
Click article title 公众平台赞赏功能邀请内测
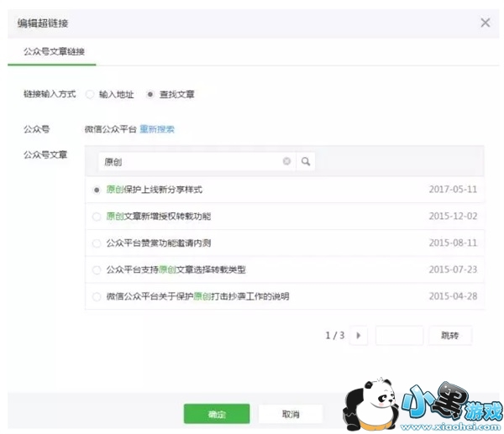coord(159,243)
